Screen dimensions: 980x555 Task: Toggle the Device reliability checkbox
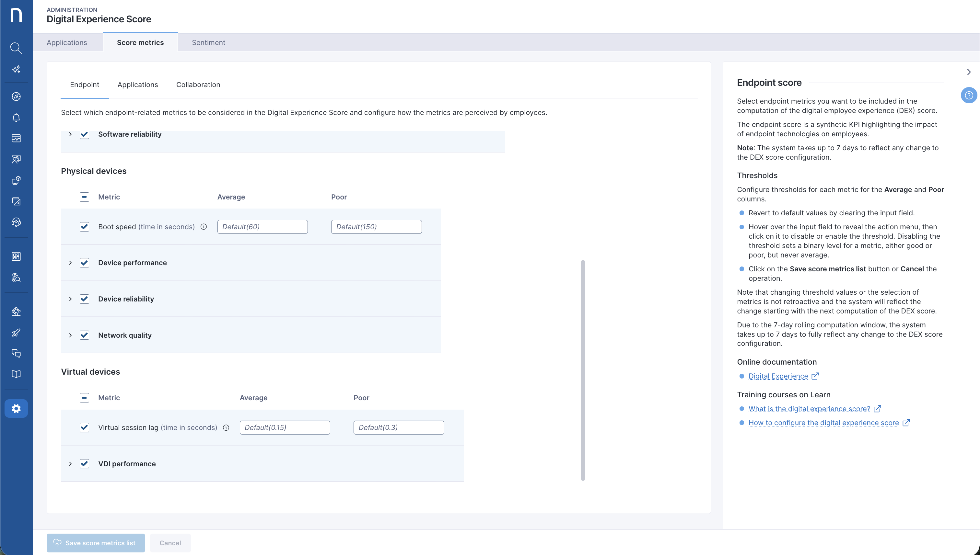pos(84,299)
